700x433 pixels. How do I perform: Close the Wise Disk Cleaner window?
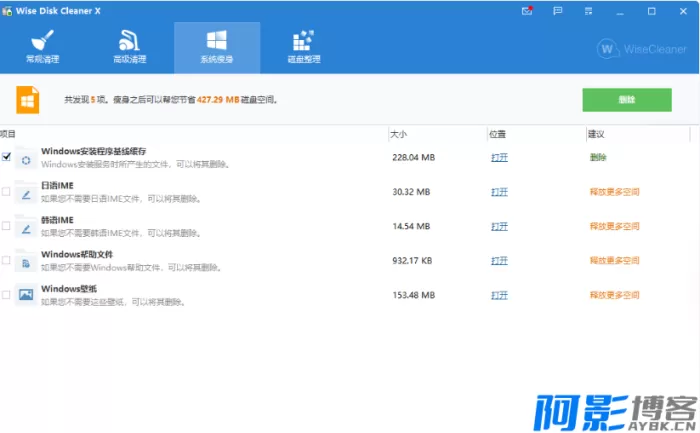point(683,11)
